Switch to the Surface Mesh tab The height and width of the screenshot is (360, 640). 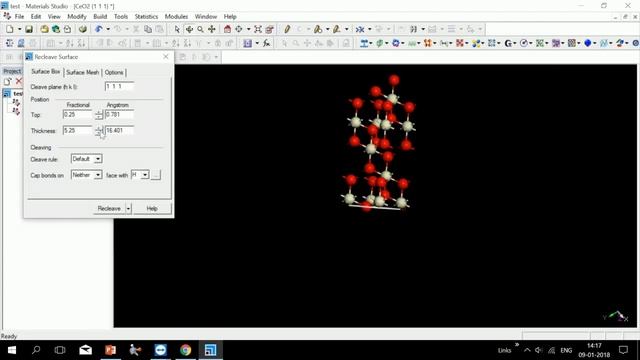pyautogui.click(x=82, y=72)
